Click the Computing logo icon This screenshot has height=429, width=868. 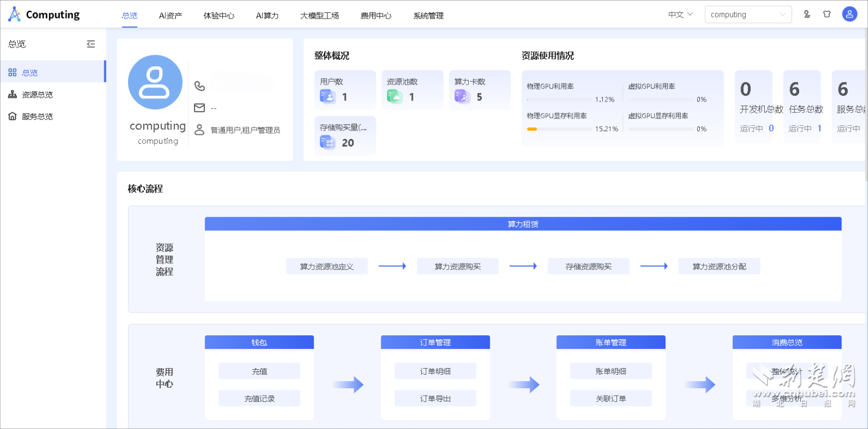click(14, 15)
